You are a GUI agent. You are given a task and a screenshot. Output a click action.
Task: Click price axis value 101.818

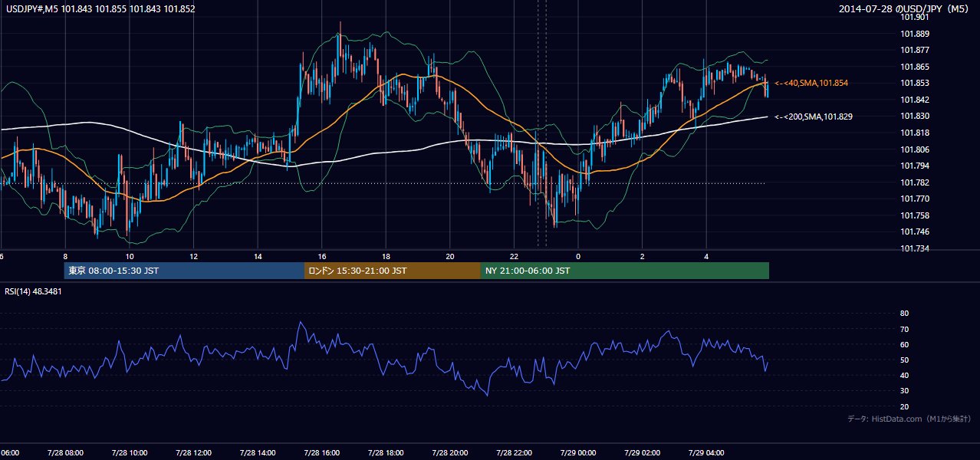pyautogui.click(x=915, y=133)
